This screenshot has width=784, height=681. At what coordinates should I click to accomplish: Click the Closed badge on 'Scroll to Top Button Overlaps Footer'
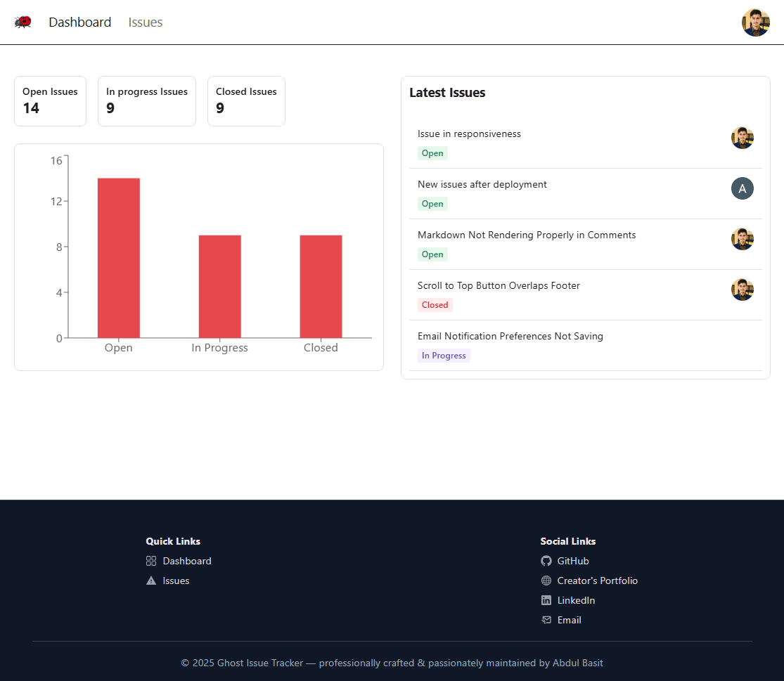coord(435,305)
